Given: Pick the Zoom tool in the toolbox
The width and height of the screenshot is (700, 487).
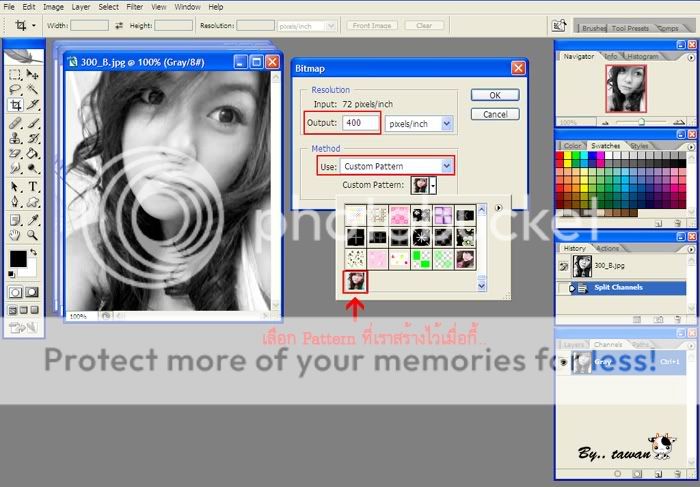Looking at the screenshot, I should coord(33,235).
